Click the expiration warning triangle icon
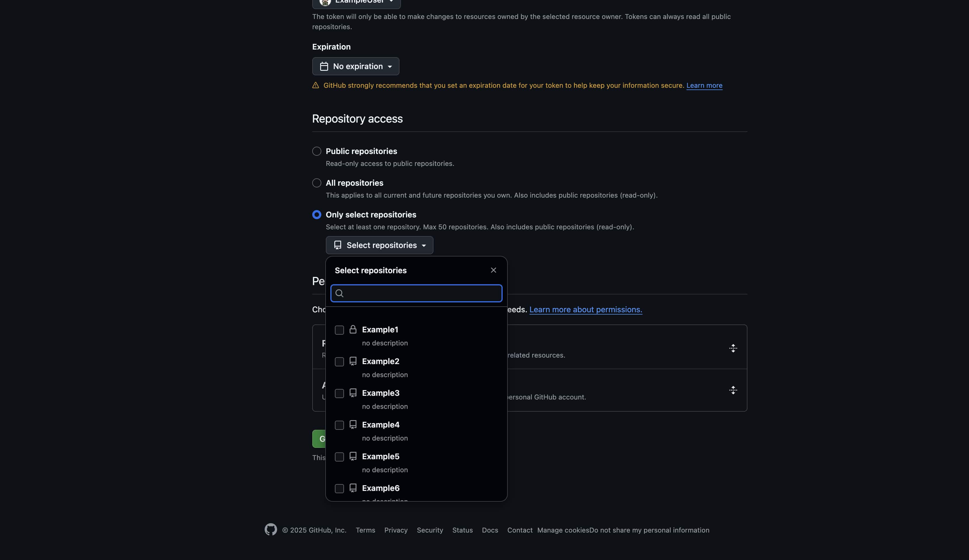The width and height of the screenshot is (969, 560). (316, 85)
